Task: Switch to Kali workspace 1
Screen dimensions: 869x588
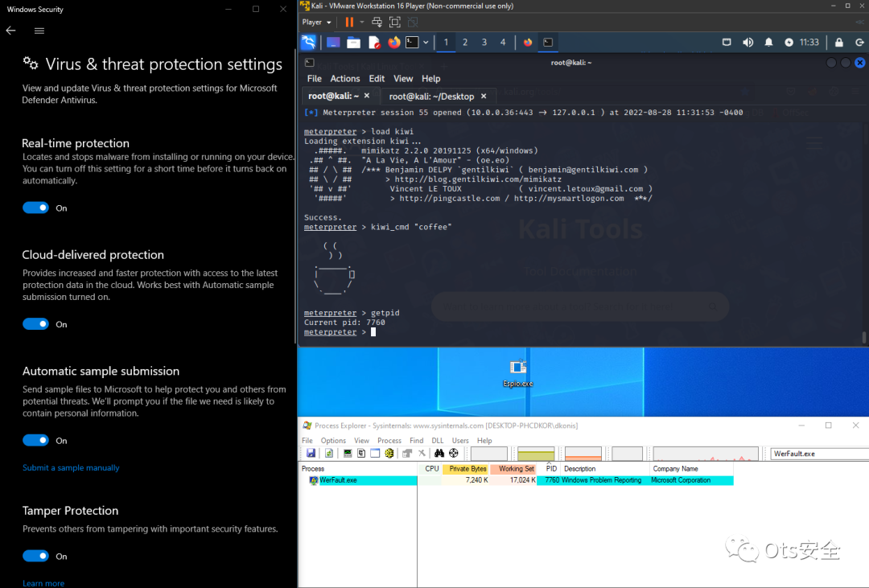Action: coord(446,42)
